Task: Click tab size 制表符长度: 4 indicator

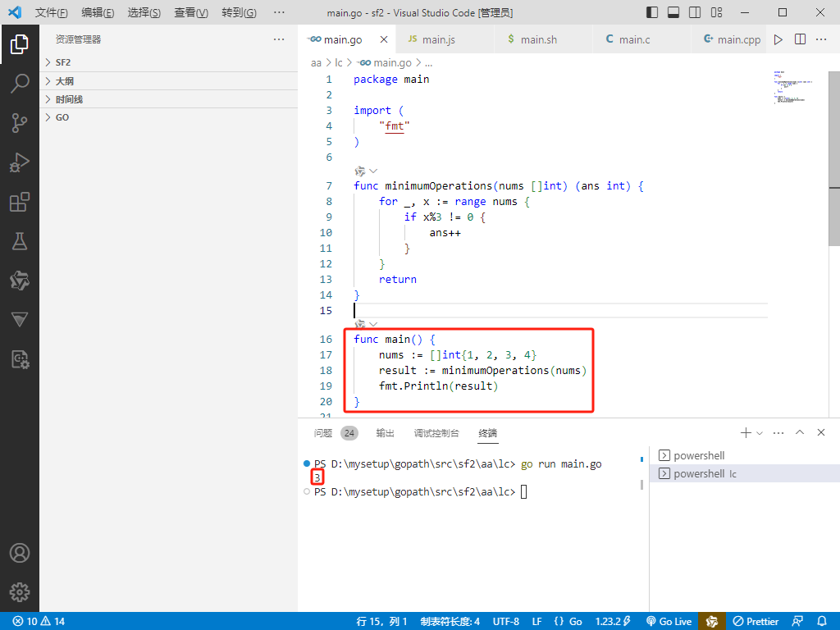Action: [x=450, y=622]
